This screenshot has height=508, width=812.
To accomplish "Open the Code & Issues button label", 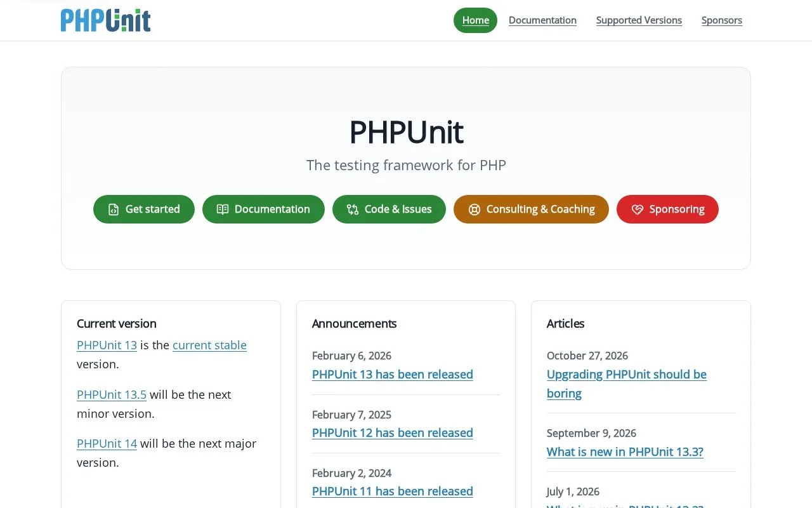I will coord(398,209).
